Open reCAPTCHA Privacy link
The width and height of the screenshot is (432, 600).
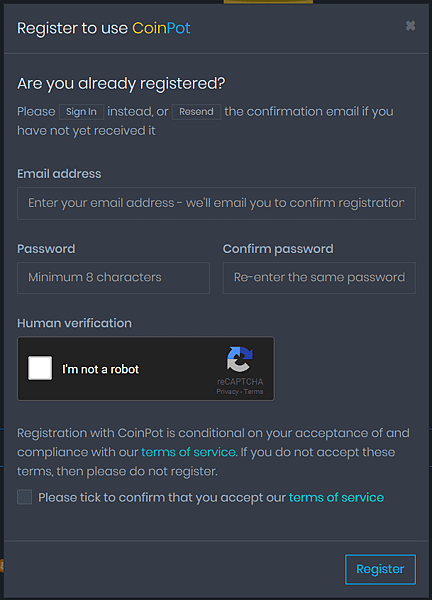[x=227, y=391]
